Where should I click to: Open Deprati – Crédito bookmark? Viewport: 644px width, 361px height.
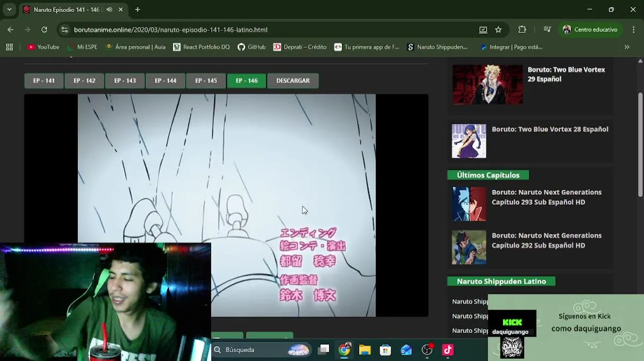point(300,47)
